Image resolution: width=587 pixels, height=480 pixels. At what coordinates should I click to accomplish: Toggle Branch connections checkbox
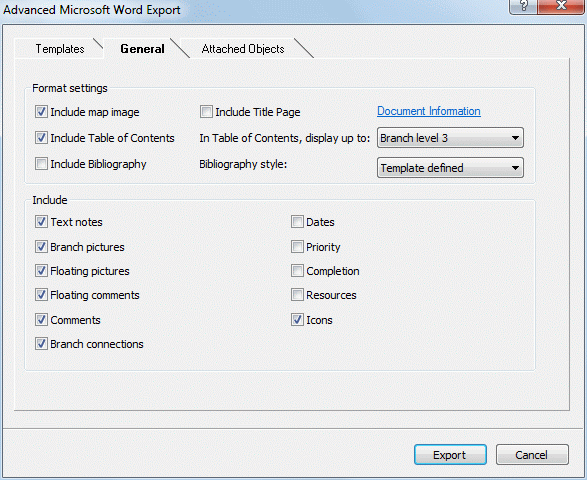[41, 344]
